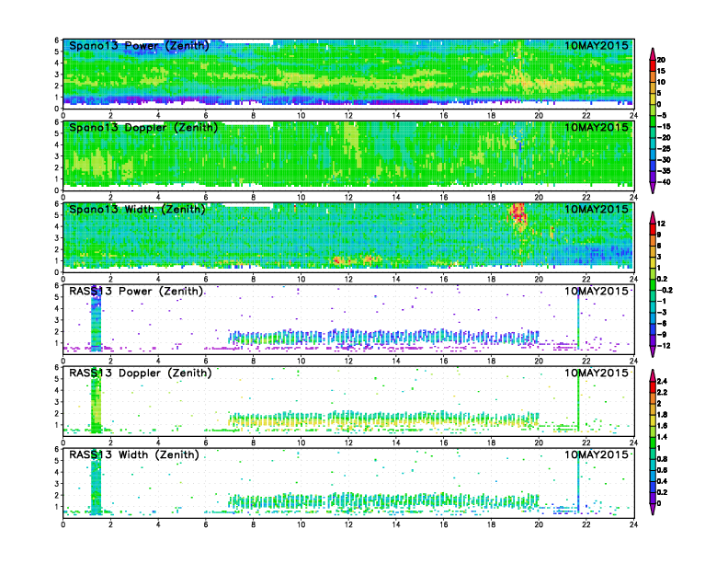The image size is (728, 563).
Task: Click the "12" x-axis tick under the Spano13 Power panel
Action: coord(348,115)
